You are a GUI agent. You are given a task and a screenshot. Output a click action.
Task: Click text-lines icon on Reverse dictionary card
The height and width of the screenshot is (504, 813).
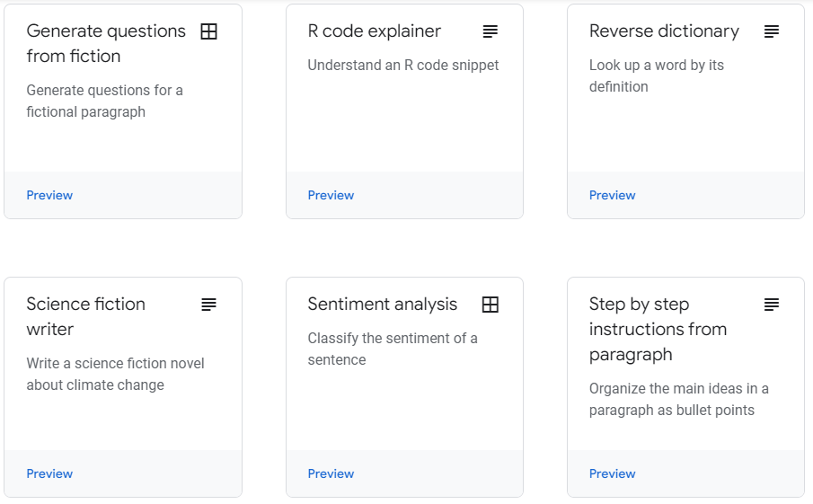pyautogui.click(x=772, y=31)
